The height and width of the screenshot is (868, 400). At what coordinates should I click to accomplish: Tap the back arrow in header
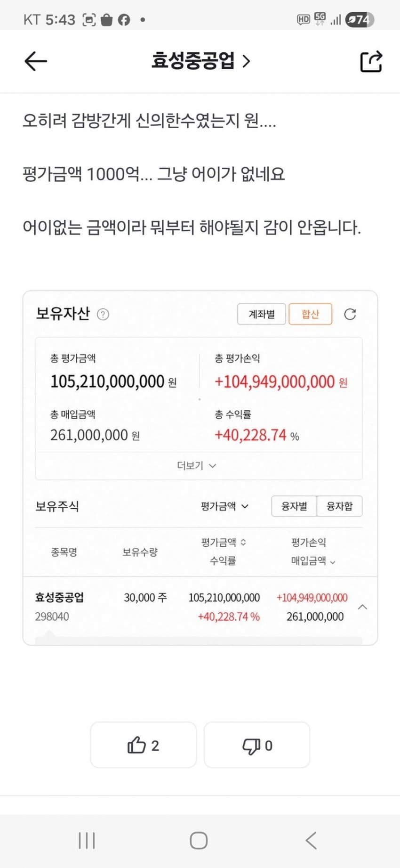point(36,61)
